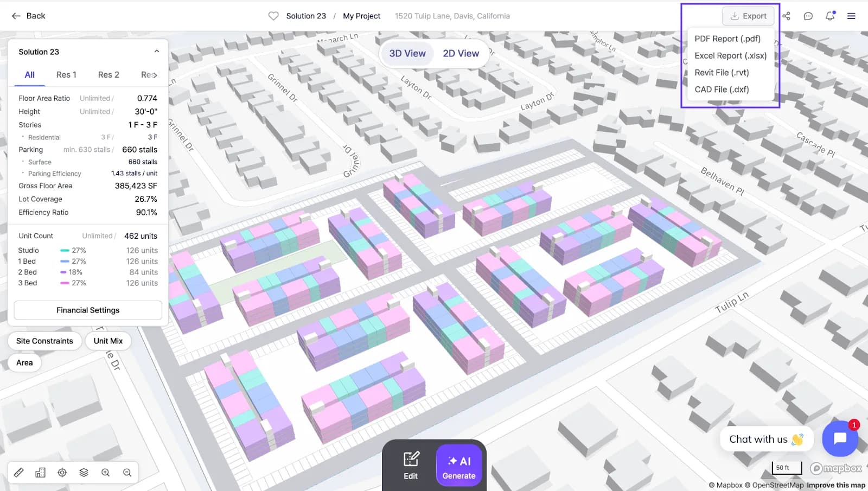Collapse the Solution 23 panel

[x=157, y=52]
